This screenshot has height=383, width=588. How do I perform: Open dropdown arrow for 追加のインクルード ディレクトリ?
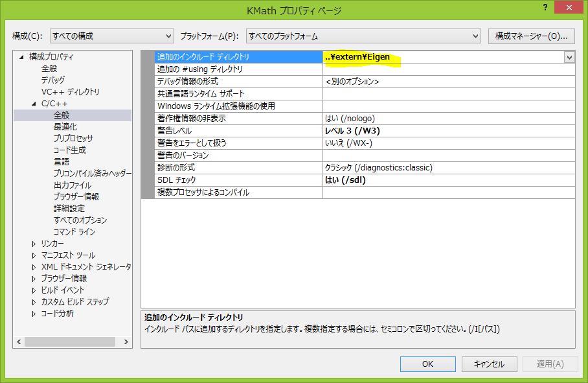[x=569, y=58]
